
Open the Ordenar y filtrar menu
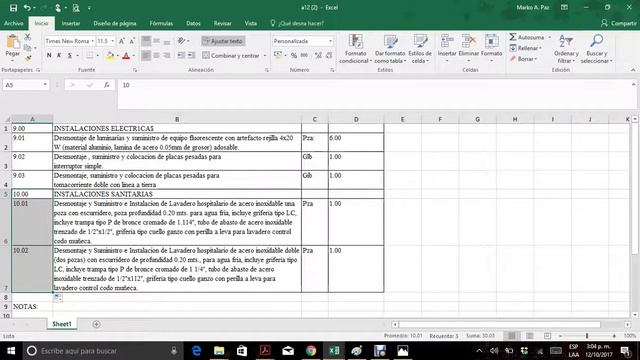pyautogui.click(x=566, y=49)
